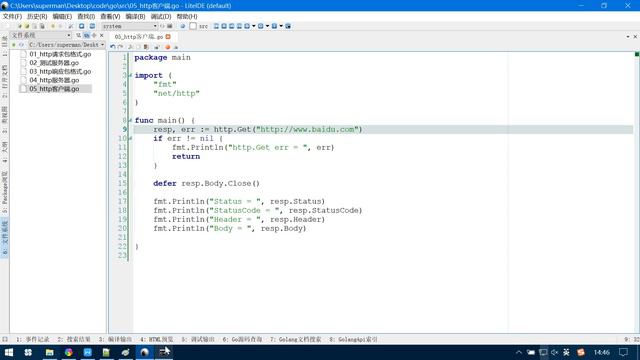
Task: Open the 7: Golang文档搜索 output tab
Action: (296, 339)
